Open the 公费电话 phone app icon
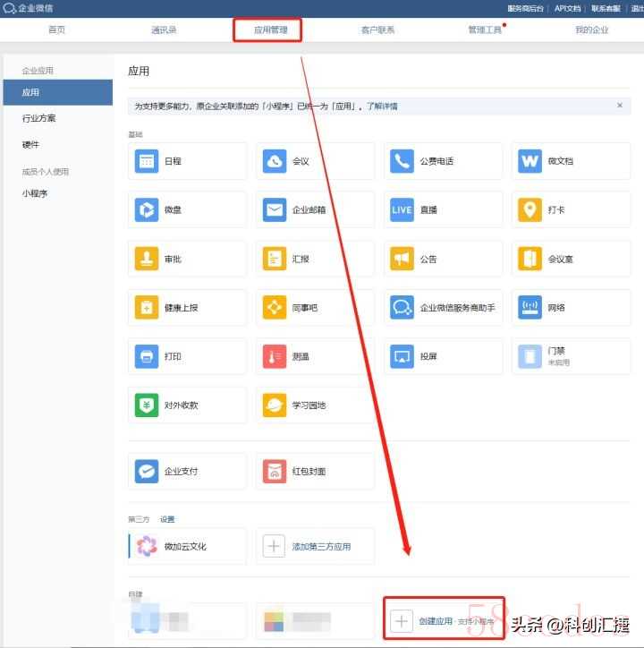Viewport: 644px width, 648px height. [x=402, y=161]
